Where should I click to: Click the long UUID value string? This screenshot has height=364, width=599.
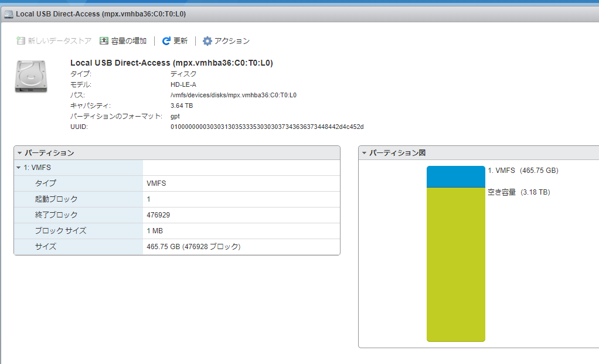point(267,127)
